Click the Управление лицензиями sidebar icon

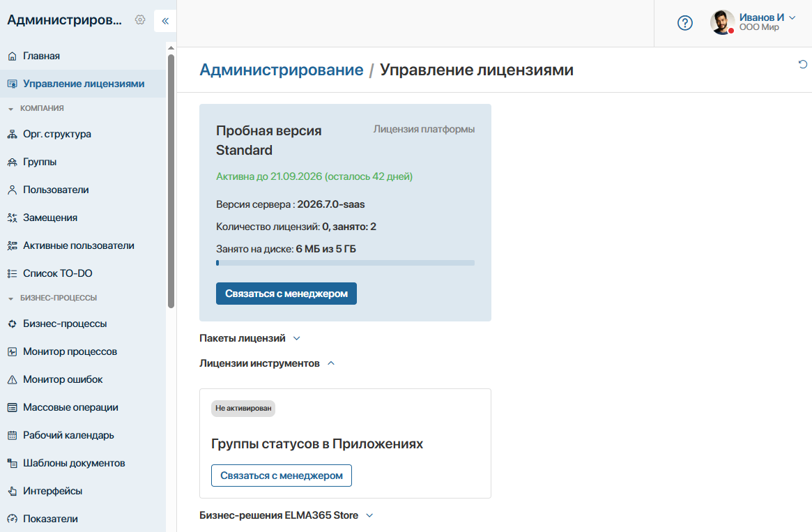(13, 84)
